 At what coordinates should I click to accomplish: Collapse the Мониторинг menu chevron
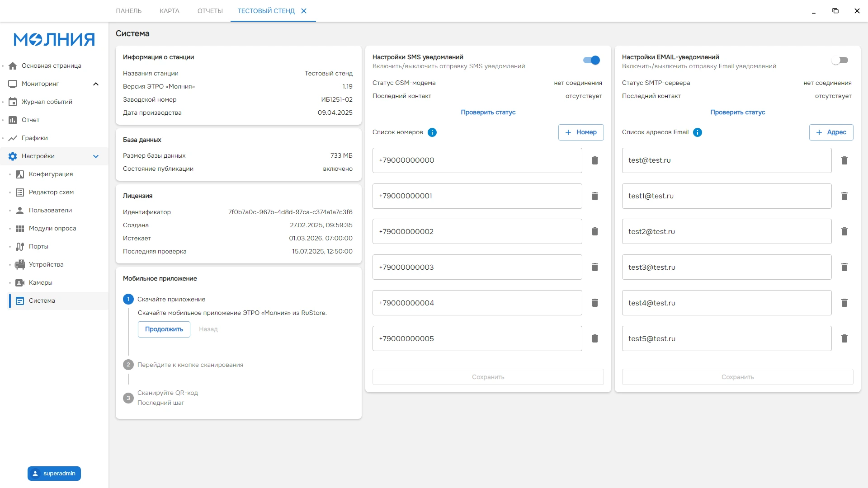click(96, 84)
